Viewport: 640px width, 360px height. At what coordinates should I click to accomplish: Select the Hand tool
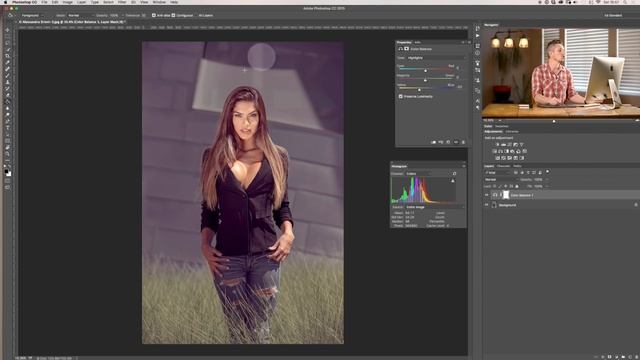tap(7, 147)
